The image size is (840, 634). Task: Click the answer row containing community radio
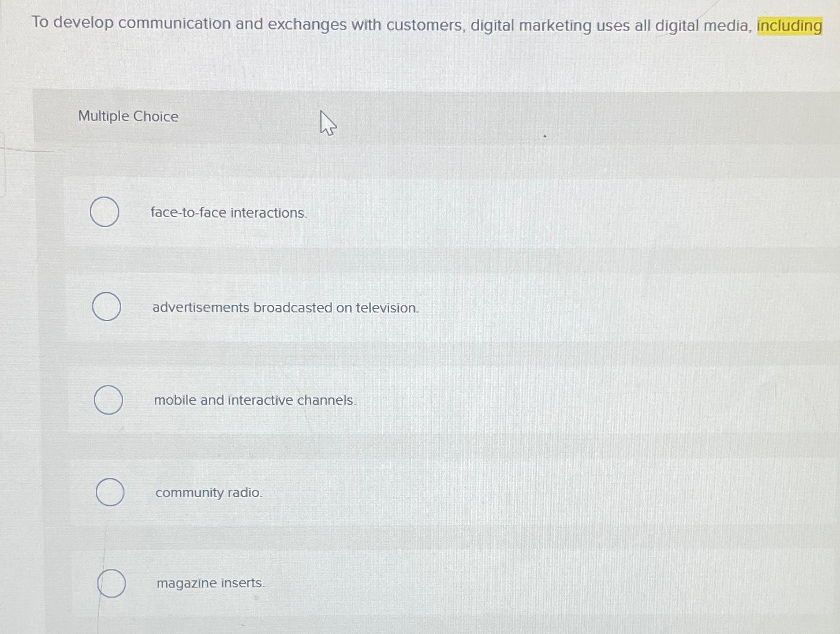pyautogui.click(x=404, y=493)
